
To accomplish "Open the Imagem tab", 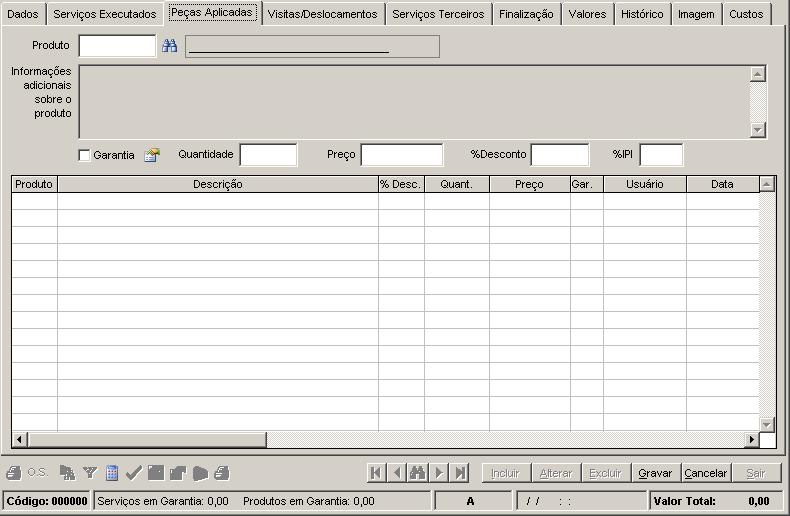I will pyautogui.click(x=696, y=14).
